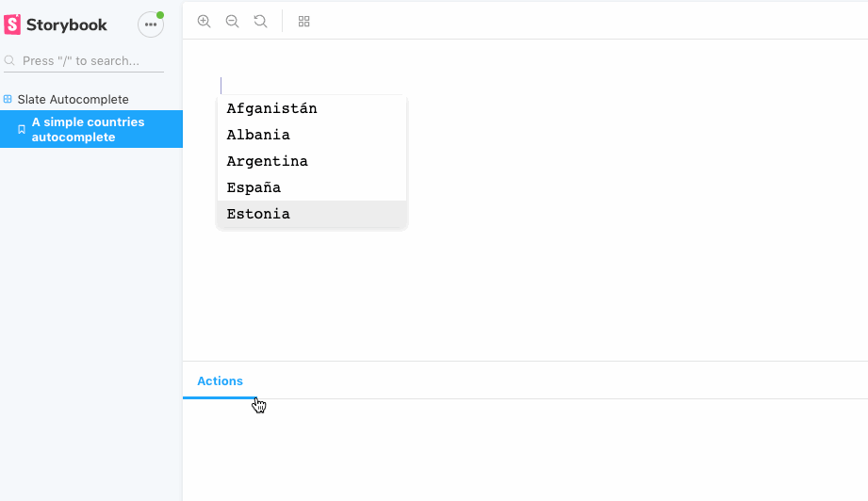
Task: Choose Afganistán from the suggestions
Action: [271, 108]
